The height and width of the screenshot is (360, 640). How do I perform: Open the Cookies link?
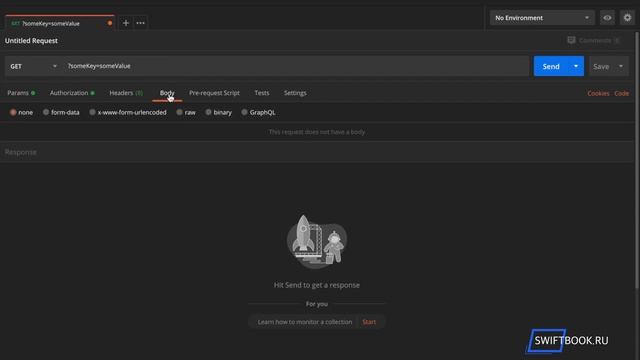point(598,93)
